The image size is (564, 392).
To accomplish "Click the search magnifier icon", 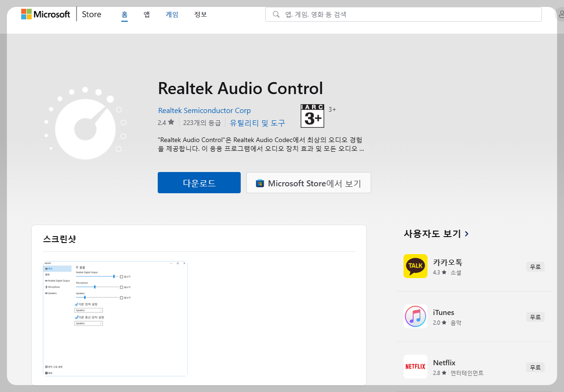I will 276,14.
